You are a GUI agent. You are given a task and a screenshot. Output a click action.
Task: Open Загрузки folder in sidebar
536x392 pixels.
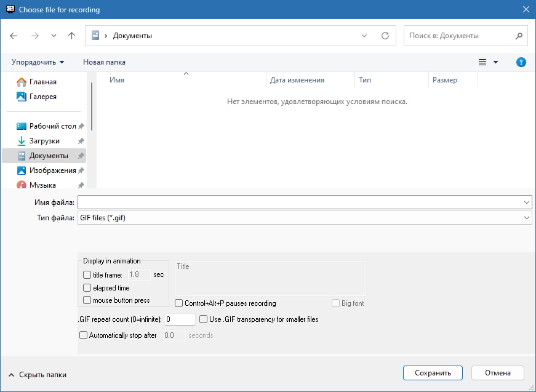[x=44, y=141]
